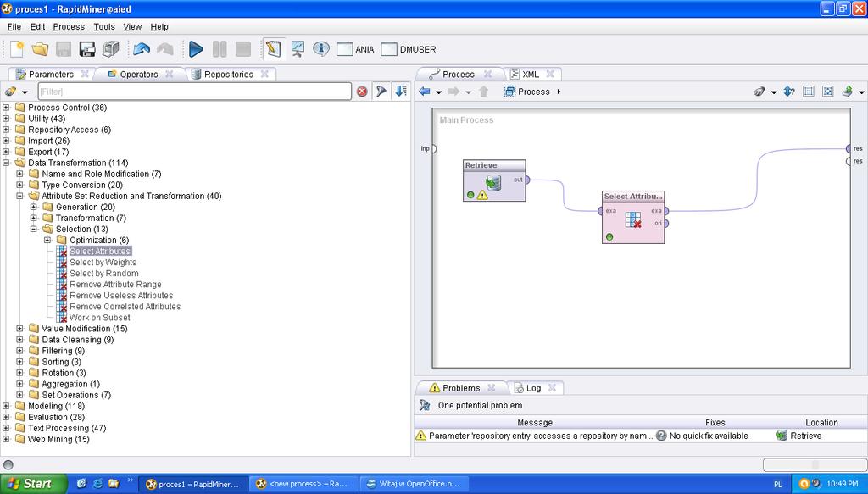Click the fit process size icon

coord(827,92)
